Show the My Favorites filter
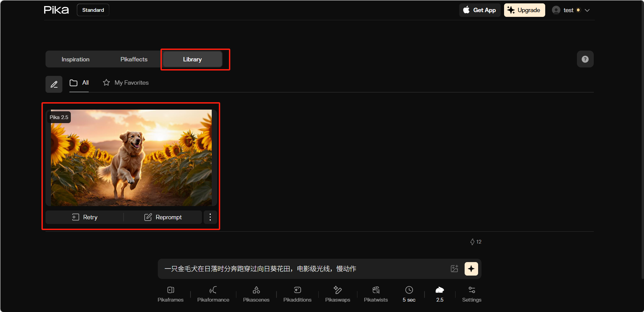This screenshot has height=312, width=644. [126, 83]
